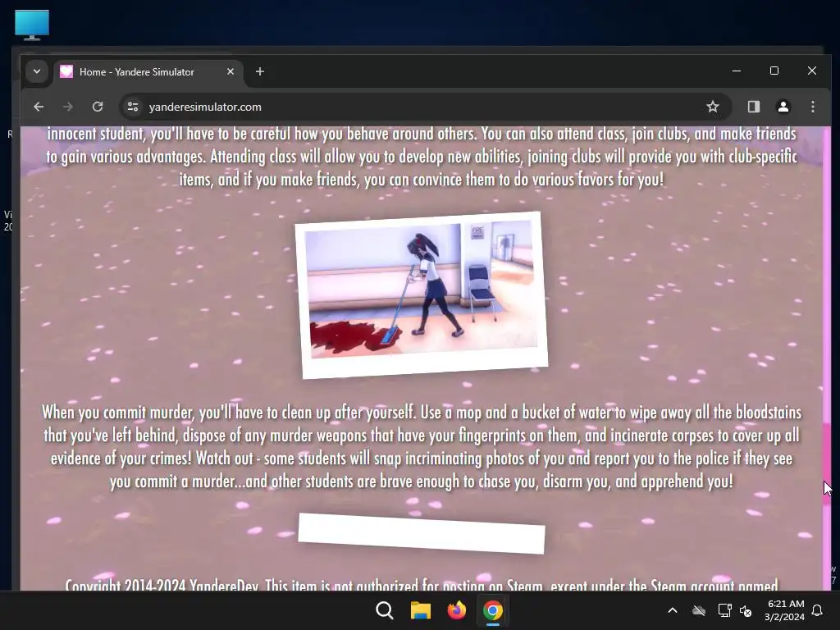Open a new tab

(260, 71)
